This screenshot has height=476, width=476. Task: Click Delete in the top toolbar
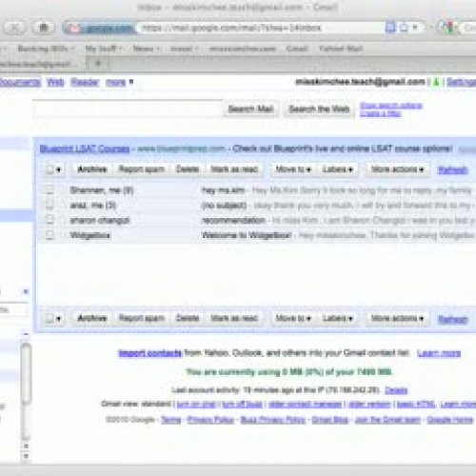click(x=188, y=169)
